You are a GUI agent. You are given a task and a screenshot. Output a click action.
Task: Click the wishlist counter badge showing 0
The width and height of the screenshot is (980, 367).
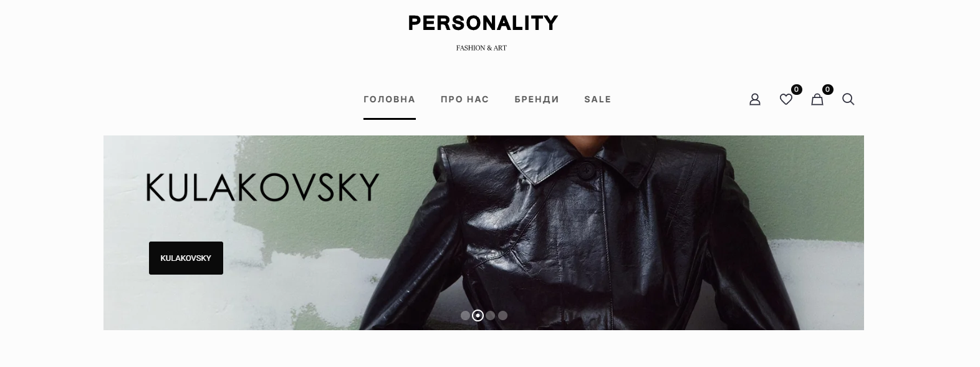coord(797,89)
